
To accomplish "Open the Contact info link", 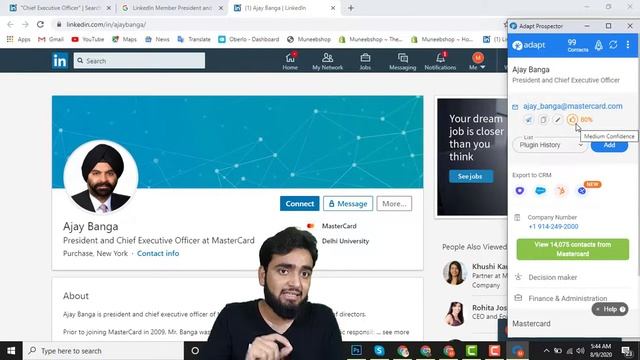I will click(158, 253).
